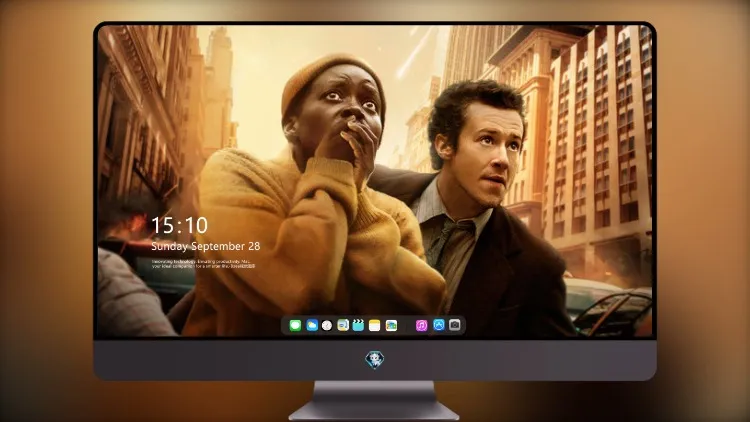
Task: Click the Sunday September 28 date text
Action: pyautogui.click(x=206, y=246)
